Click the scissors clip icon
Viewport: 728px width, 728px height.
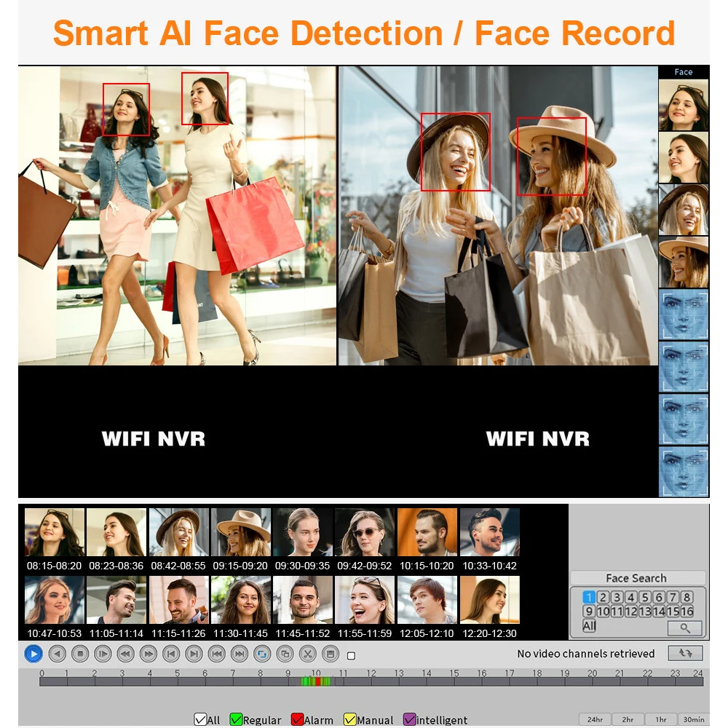click(308, 654)
